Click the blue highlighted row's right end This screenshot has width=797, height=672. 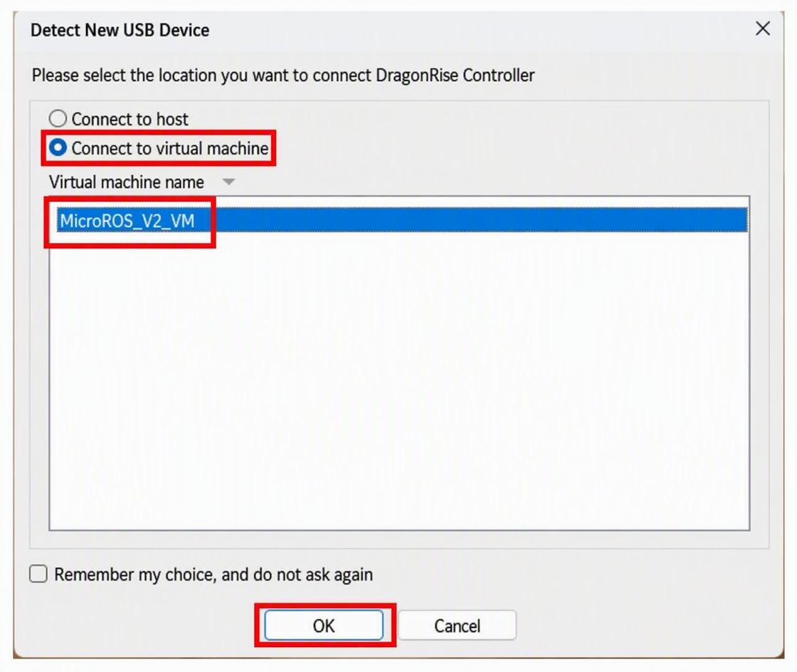click(x=732, y=220)
